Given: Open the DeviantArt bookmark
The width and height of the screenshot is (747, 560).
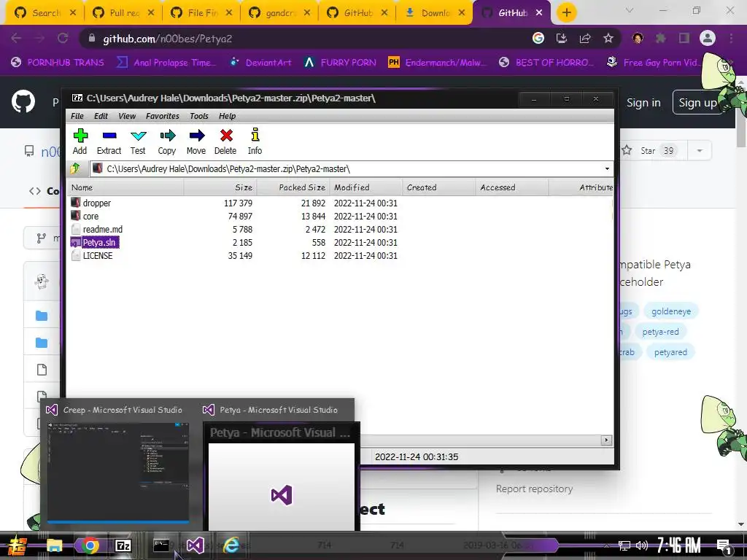Looking at the screenshot, I should tap(260, 63).
